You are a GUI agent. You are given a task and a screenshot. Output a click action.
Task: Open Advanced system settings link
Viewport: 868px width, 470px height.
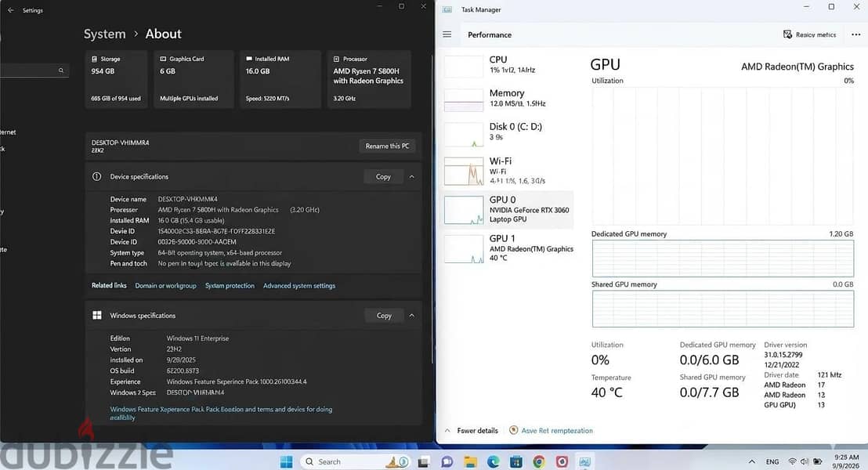[299, 286]
